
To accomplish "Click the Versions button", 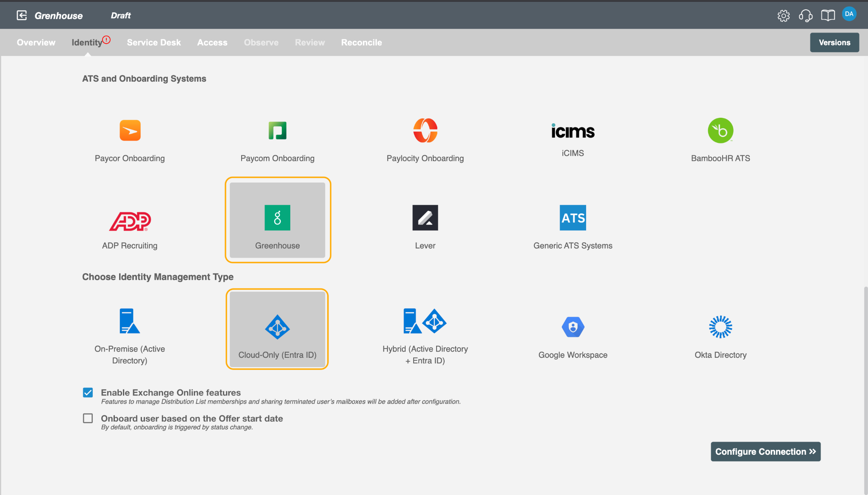I will coord(834,42).
